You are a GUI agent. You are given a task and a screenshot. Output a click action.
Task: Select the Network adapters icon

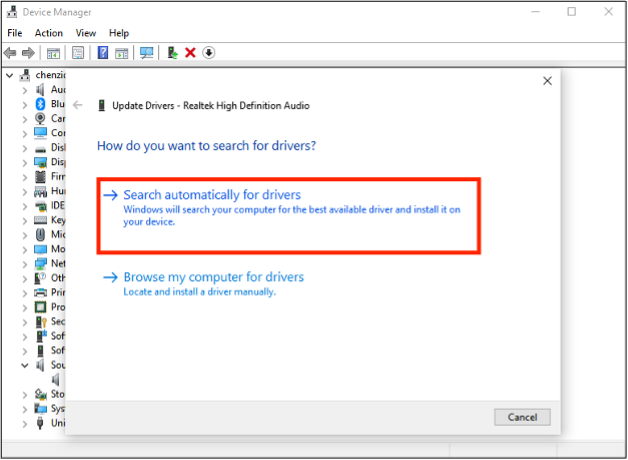click(40, 264)
